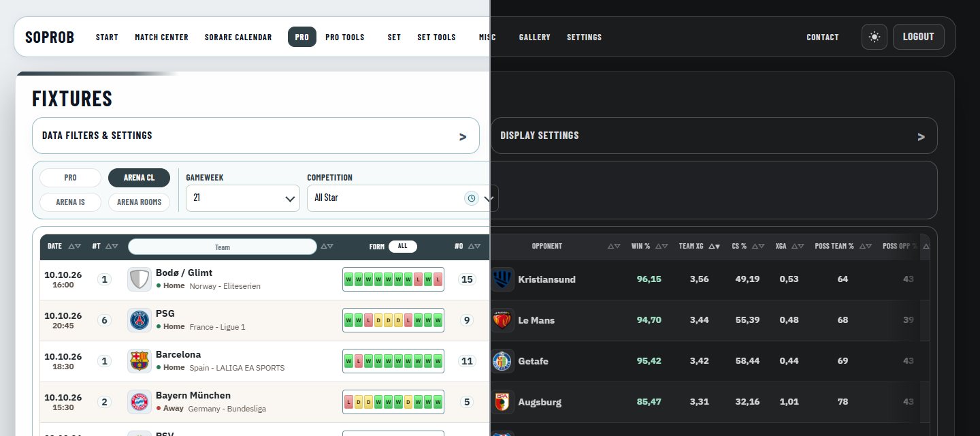980x436 pixels.
Task: Open SORARE CALENDAR nav item
Action: (x=238, y=37)
